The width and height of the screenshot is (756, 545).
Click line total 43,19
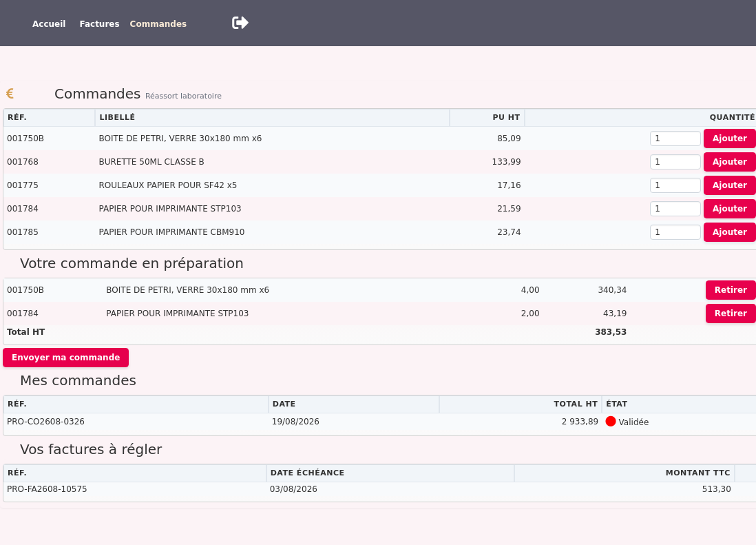point(615,313)
